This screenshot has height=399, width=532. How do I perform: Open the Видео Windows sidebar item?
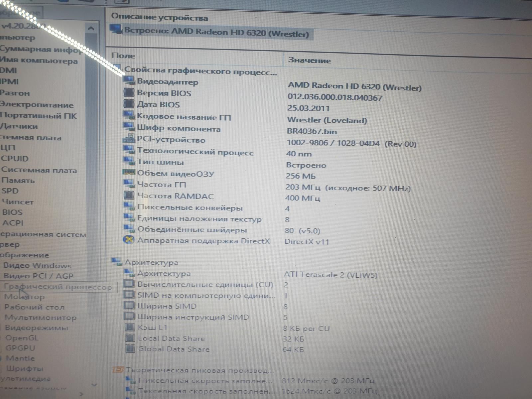point(37,265)
